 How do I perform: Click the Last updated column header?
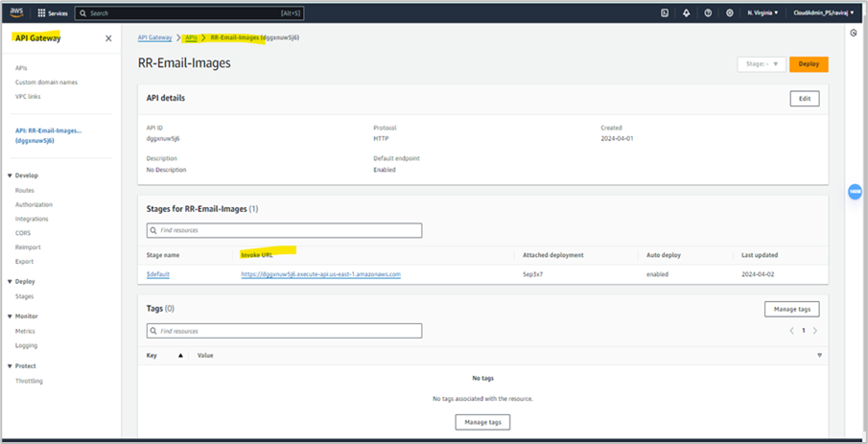pos(760,255)
